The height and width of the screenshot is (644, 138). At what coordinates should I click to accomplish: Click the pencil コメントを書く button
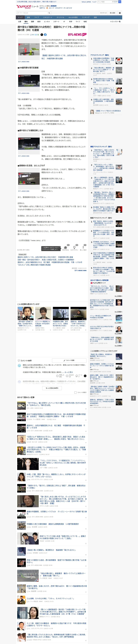(69, 361)
